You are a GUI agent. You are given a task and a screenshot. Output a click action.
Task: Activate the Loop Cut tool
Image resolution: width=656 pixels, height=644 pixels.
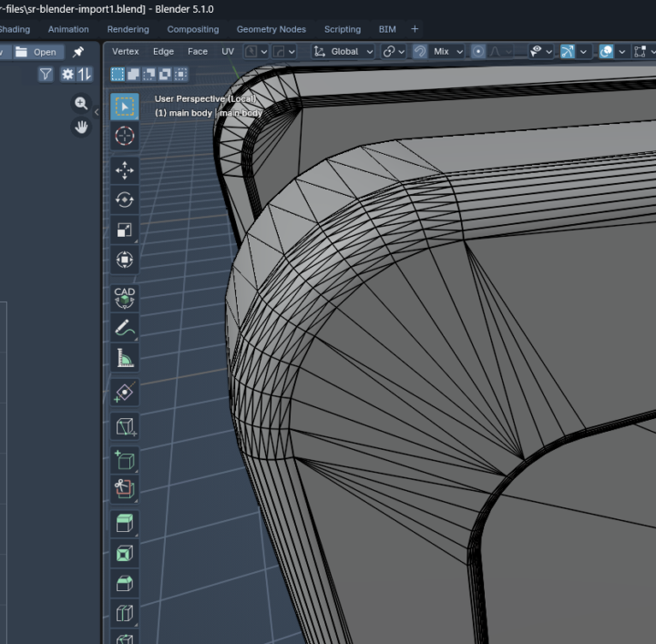coord(125,613)
